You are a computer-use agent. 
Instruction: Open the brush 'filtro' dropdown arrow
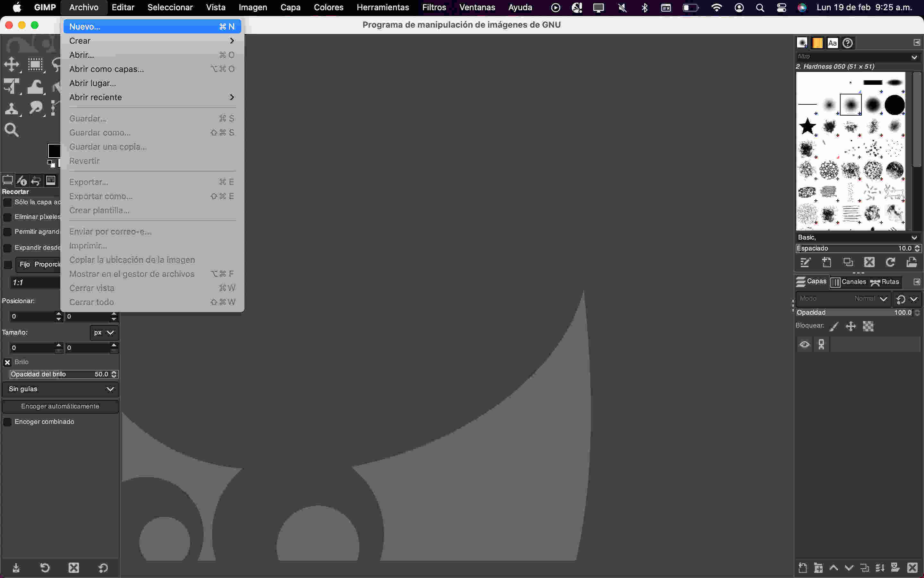click(x=914, y=57)
